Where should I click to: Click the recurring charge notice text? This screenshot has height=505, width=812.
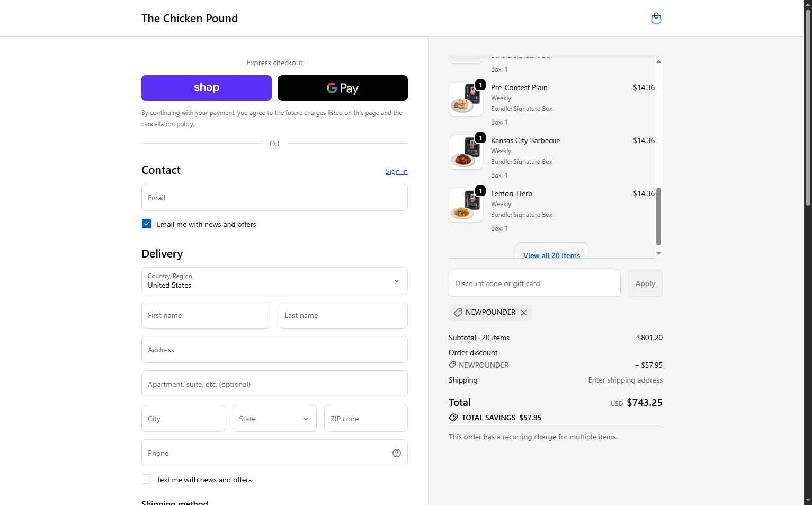pos(533,437)
